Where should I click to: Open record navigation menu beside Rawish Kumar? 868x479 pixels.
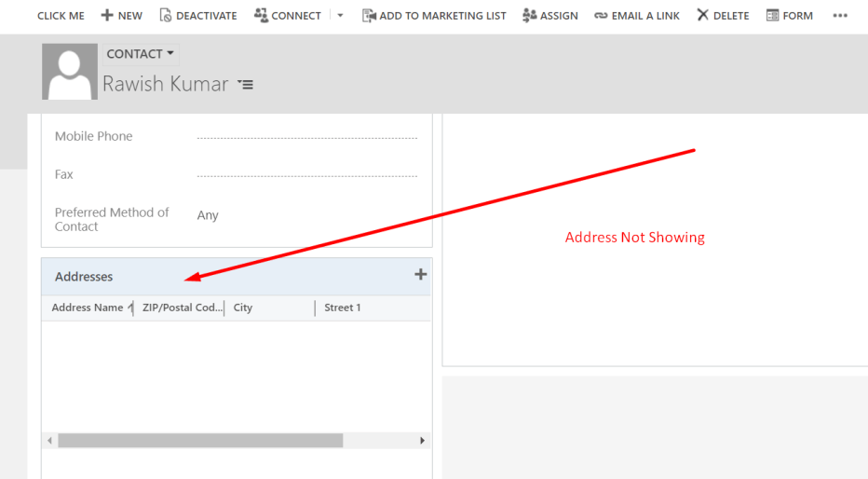point(246,85)
